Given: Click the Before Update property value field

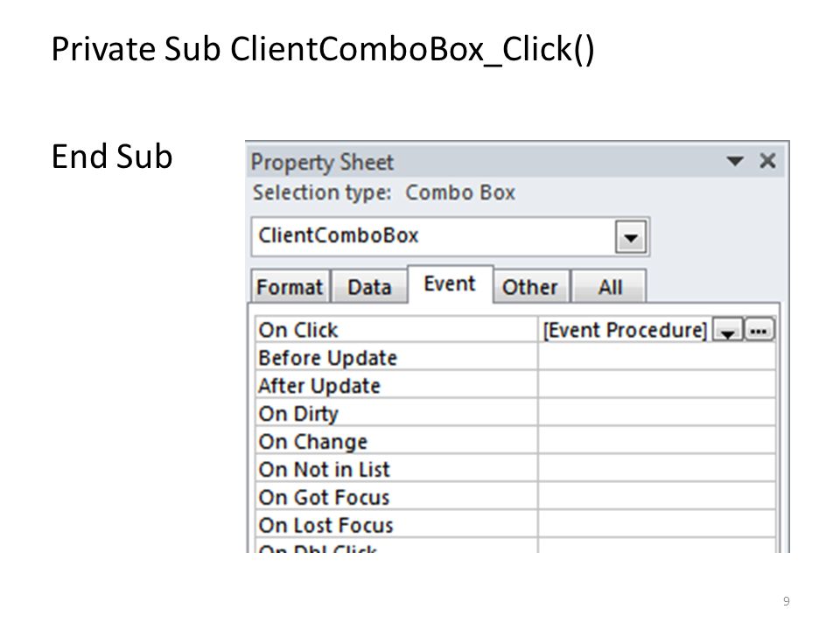Looking at the screenshot, I should 657,357.
